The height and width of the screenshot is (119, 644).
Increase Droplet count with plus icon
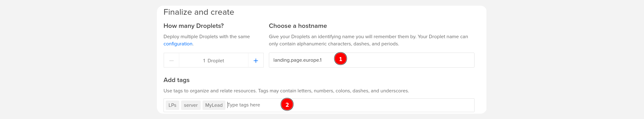(256, 60)
